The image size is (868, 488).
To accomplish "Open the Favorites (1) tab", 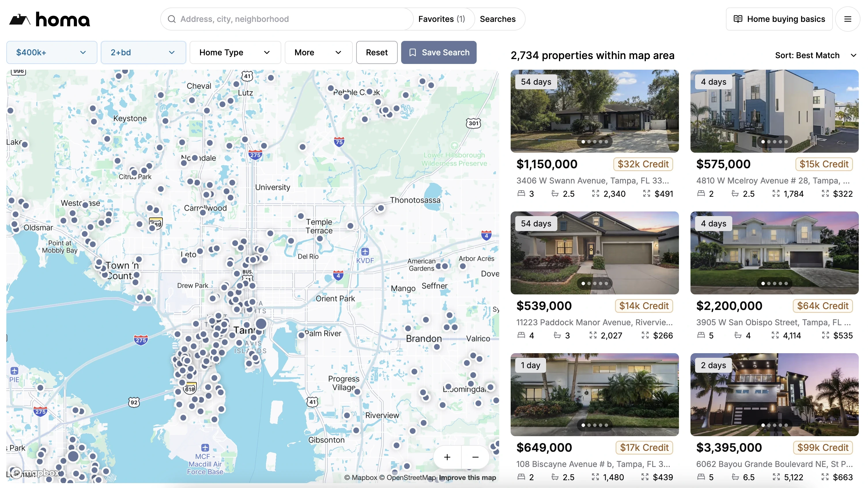I will tap(441, 19).
